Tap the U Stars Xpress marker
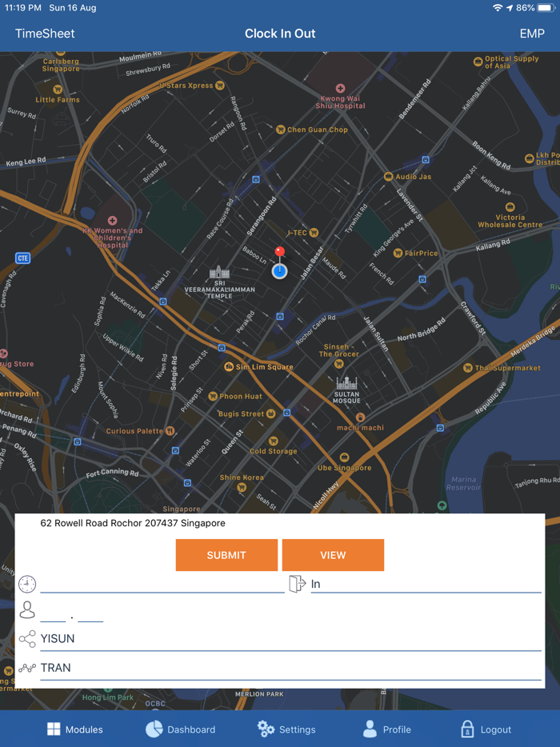Screen dimensions: 560x747 tap(220, 86)
